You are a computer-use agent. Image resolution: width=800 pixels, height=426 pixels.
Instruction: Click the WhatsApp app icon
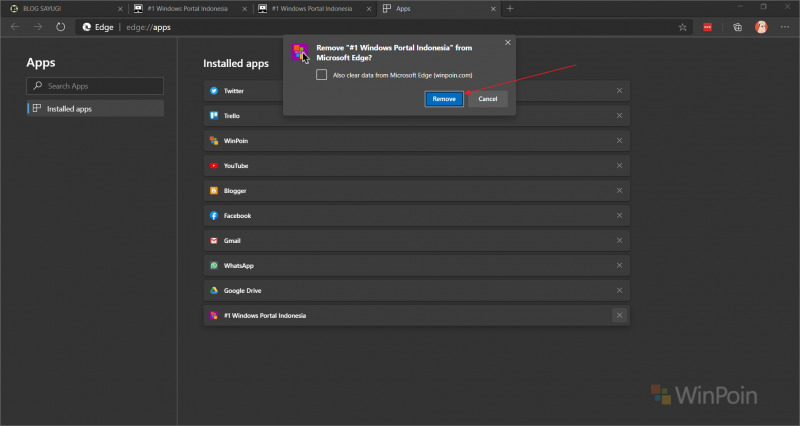coord(214,266)
